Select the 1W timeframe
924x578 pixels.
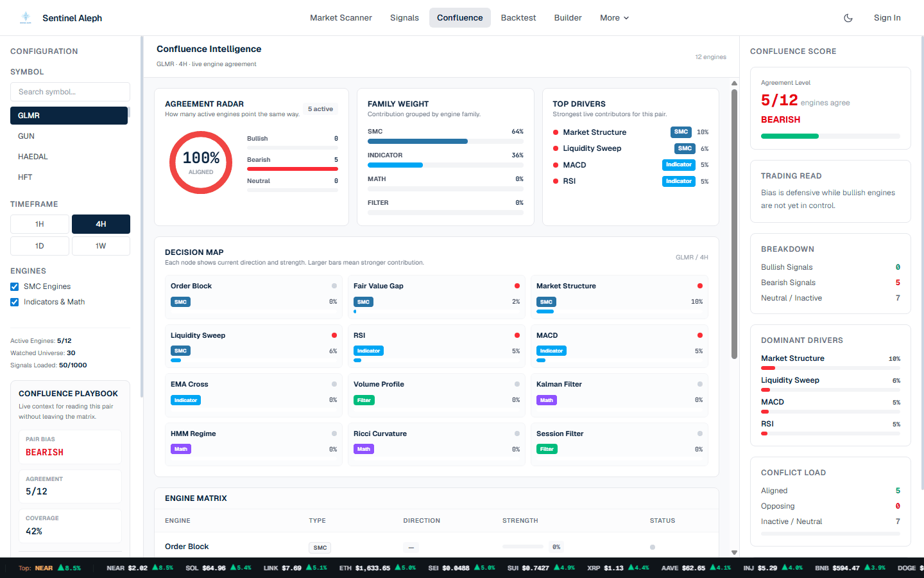101,246
